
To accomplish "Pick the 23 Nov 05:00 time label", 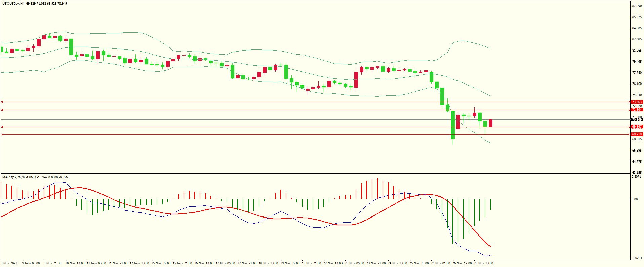I will click(x=354, y=263).
